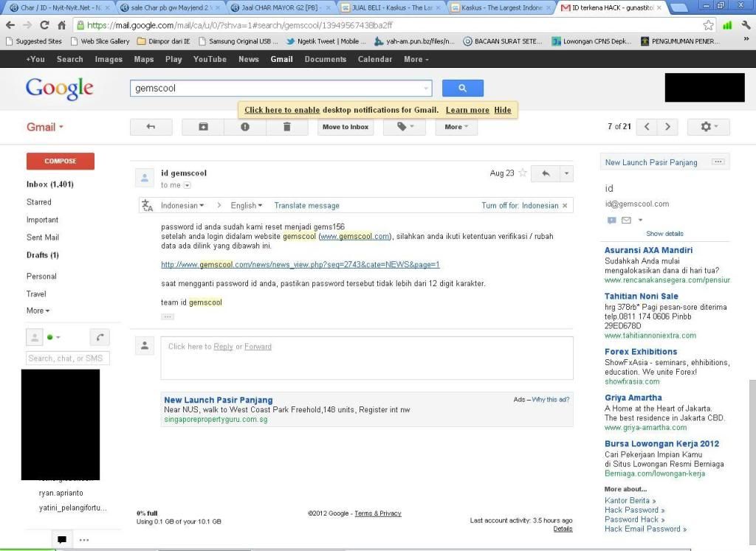Report spam with exclamation icon
Image resolution: width=756 pixels, height=551 pixels.
click(x=245, y=127)
